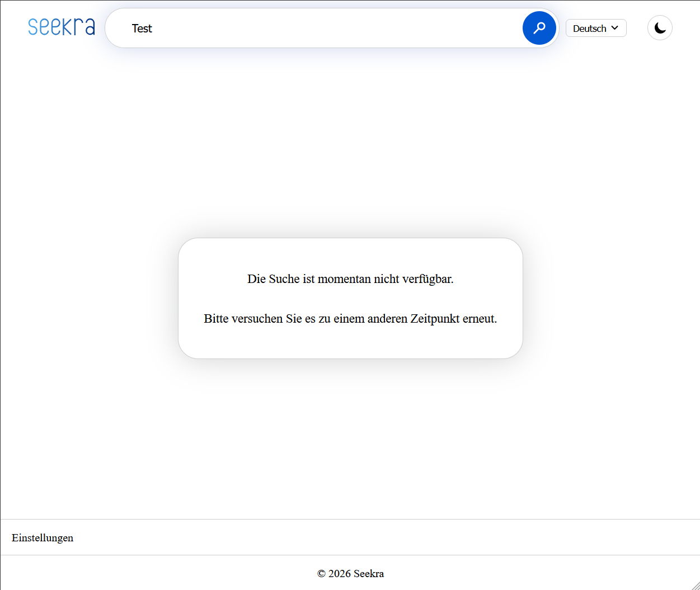
Task: Click the '© 2026 Seekra' footer text
Action: pyautogui.click(x=350, y=573)
